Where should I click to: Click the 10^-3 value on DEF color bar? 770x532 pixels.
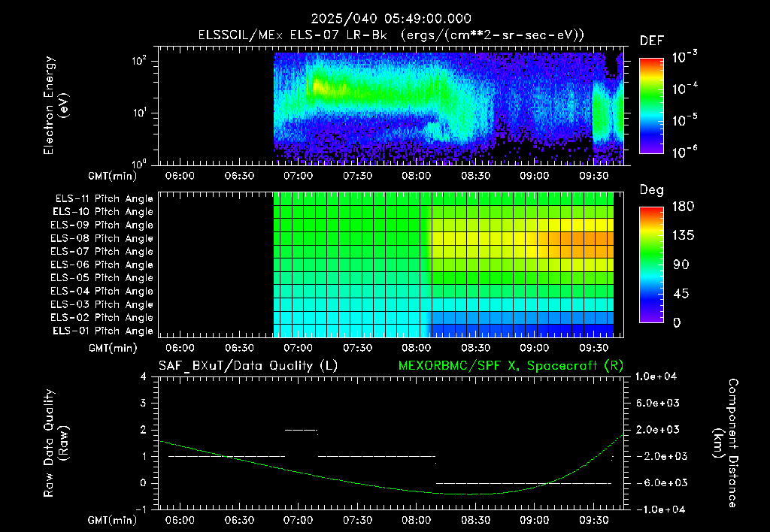tap(684, 57)
